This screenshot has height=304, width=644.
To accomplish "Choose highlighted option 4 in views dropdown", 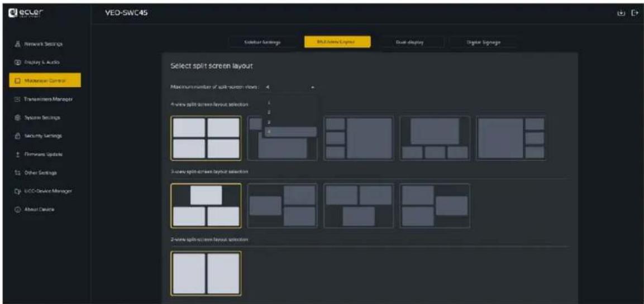I will pyautogui.click(x=289, y=132).
